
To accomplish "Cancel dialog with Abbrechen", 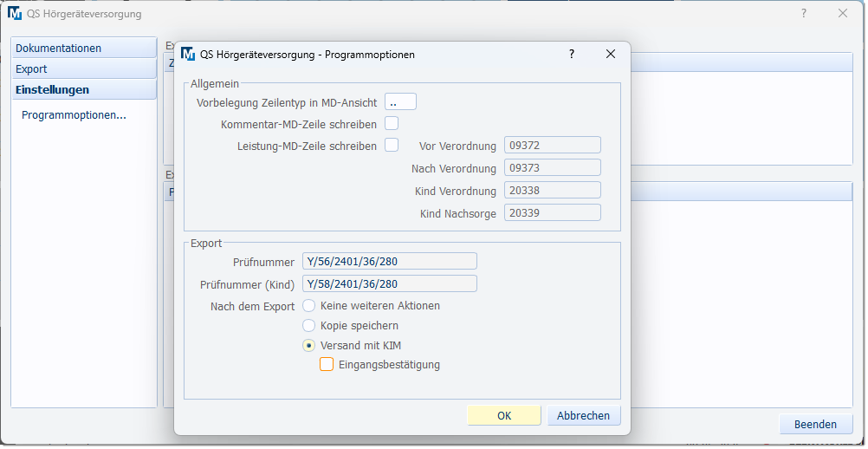I will point(584,415).
